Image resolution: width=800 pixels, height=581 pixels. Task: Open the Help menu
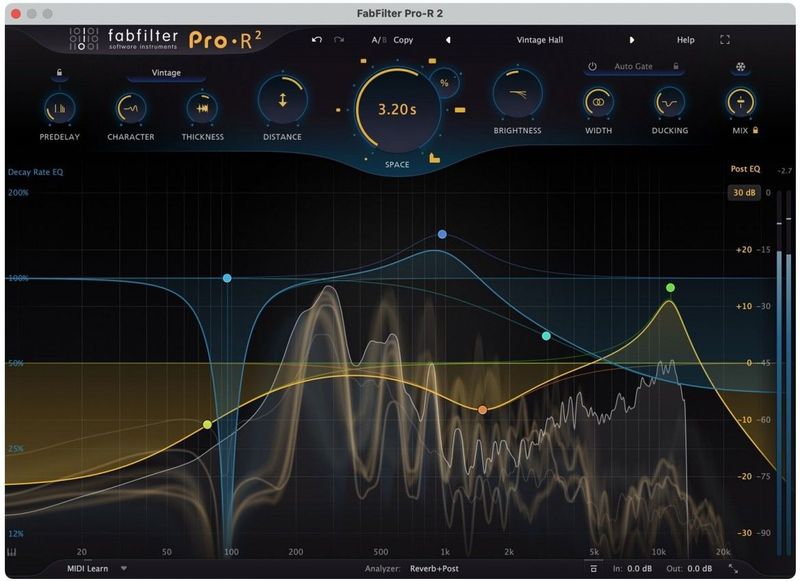tap(685, 40)
